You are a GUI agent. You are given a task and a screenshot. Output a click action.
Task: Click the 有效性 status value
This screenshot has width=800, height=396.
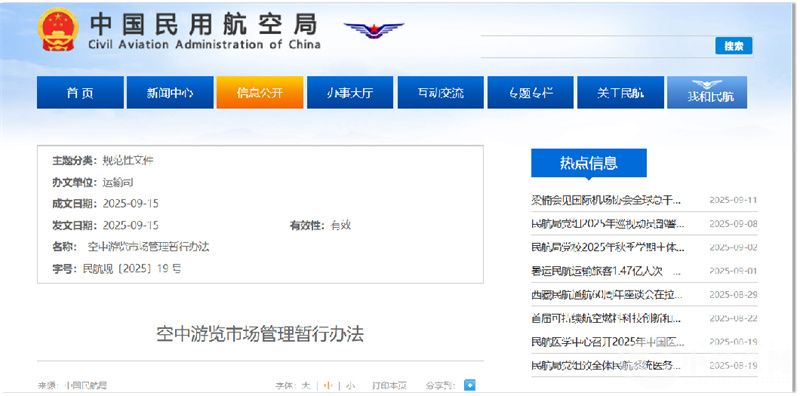pyautogui.click(x=340, y=225)
